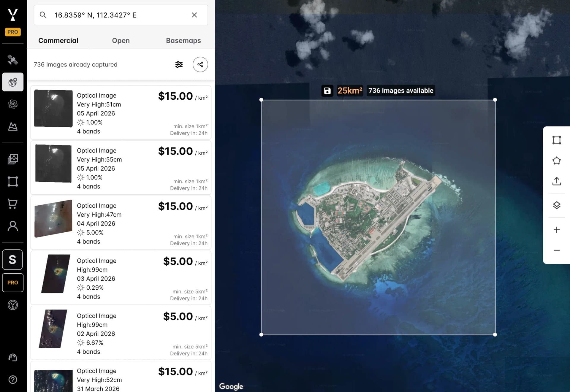
Task: Zoom in on the map
Action: point(557,229)
